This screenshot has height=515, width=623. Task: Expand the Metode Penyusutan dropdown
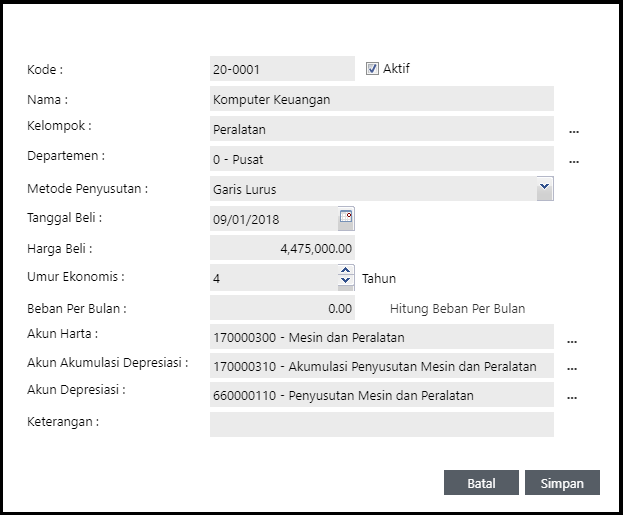coord(545,187)
